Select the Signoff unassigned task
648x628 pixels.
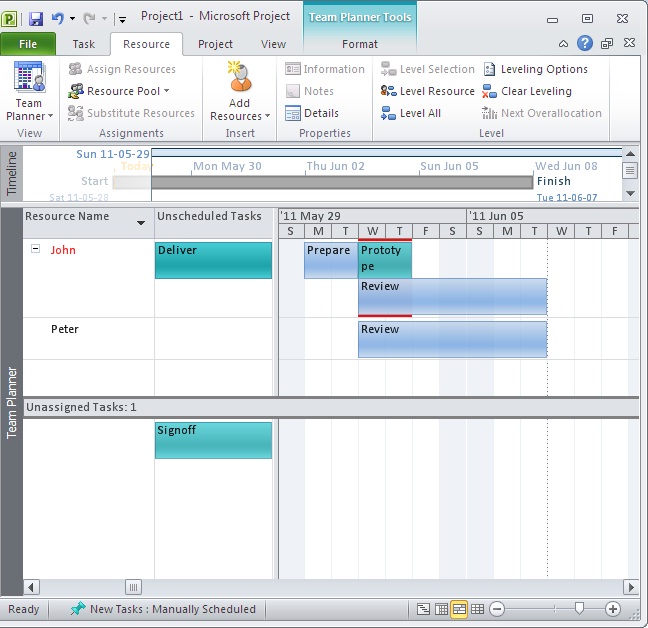(x=213, y=440)
